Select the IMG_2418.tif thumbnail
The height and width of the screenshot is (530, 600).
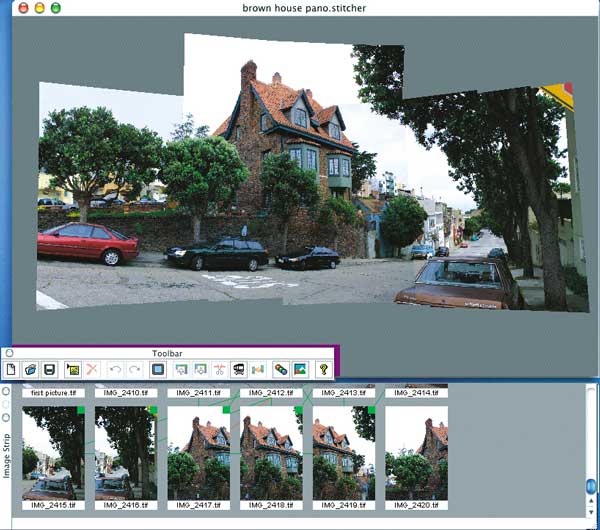point(271,453)
